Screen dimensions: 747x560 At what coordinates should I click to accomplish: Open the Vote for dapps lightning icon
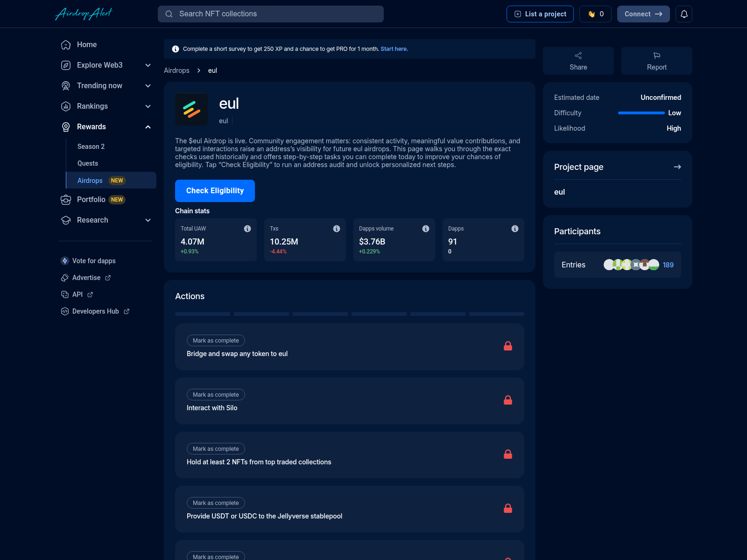[64, 261]
